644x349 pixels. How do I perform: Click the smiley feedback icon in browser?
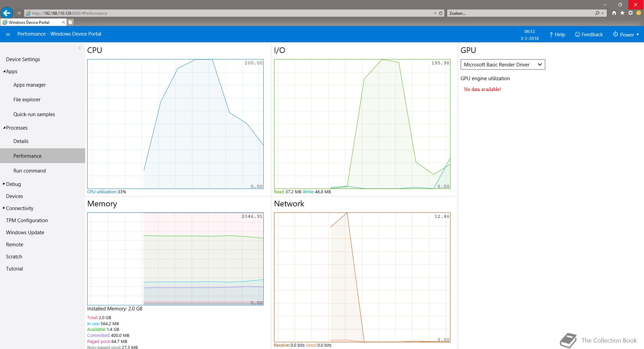[x=639, y=13]
